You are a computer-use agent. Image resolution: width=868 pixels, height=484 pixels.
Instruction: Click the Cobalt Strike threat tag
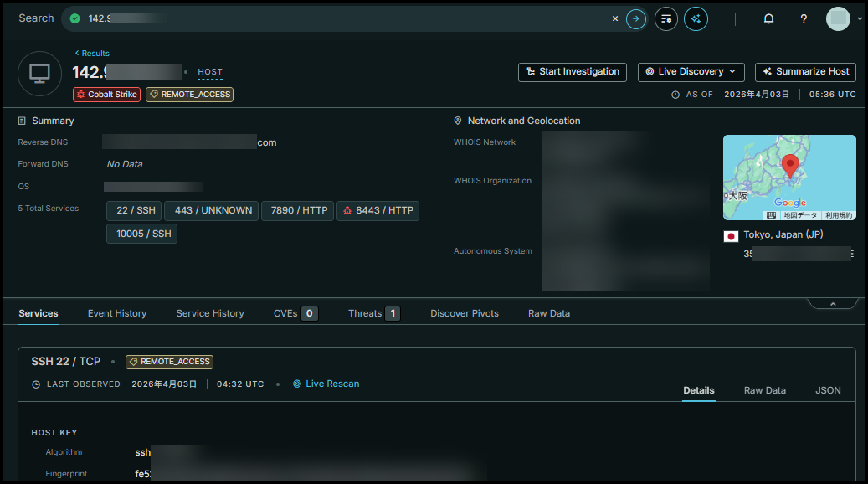pyautogui.click(x=106, y=95)
